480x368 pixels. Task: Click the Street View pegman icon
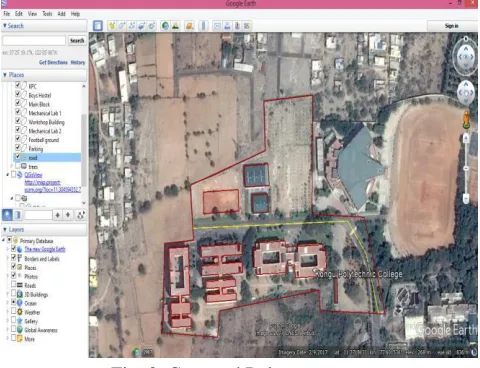point(466,120)
